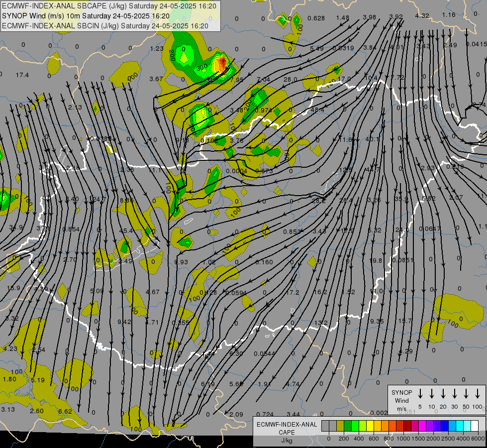Click the 9.42 value on the map
The width and height of the screenshot is (487, 448).
pos(124,322)
